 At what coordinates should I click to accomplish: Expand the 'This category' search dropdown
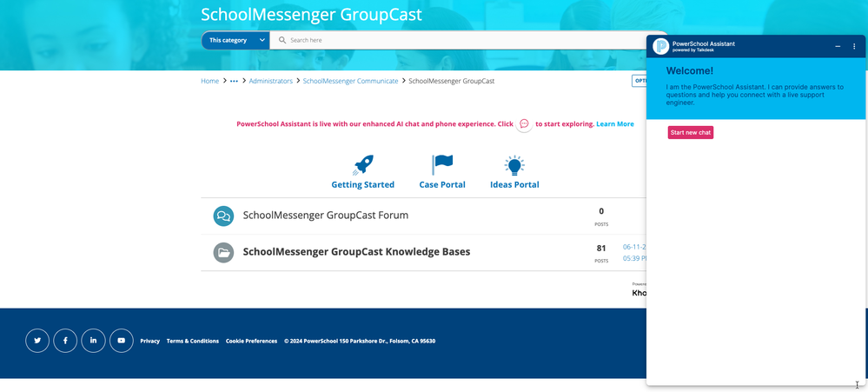click(x=235, y=40)
